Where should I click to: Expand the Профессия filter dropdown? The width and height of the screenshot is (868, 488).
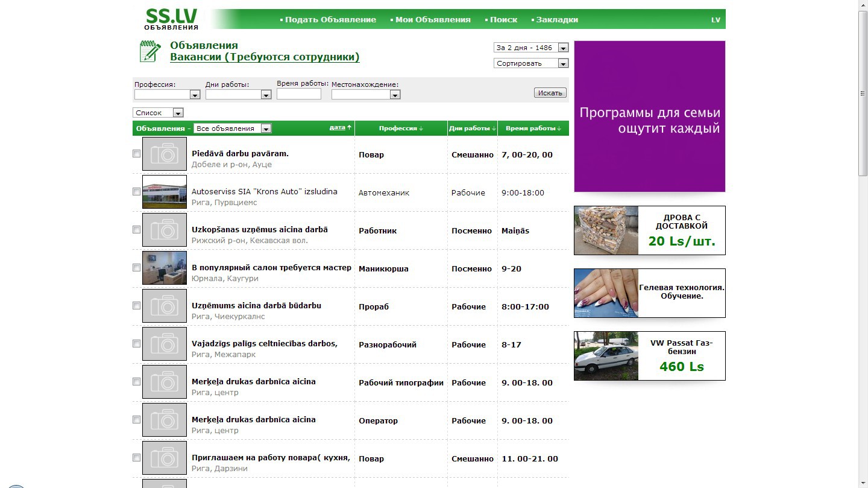point(195,95)
